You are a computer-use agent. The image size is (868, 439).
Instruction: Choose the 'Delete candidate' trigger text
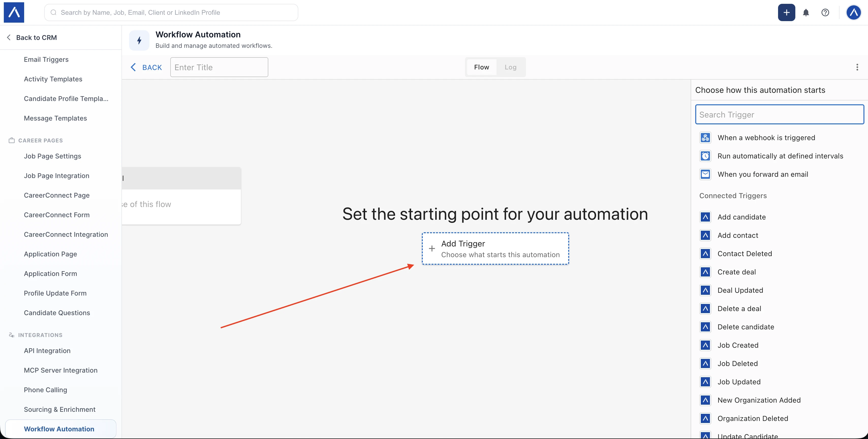pyautogui.click(x=745, y=327)
